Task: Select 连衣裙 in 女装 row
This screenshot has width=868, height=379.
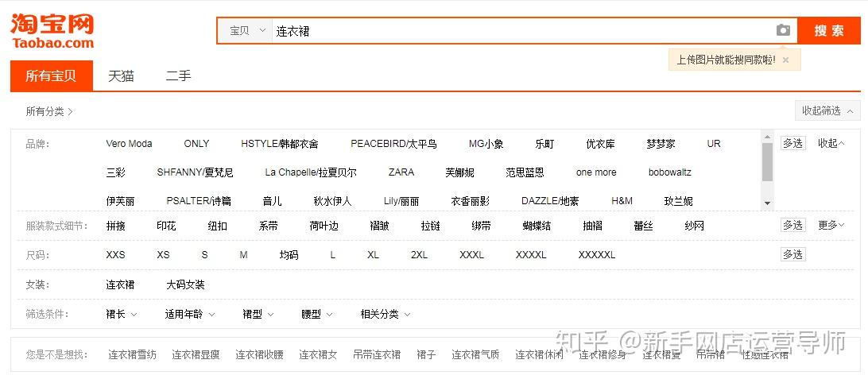Action: point(120,285)
